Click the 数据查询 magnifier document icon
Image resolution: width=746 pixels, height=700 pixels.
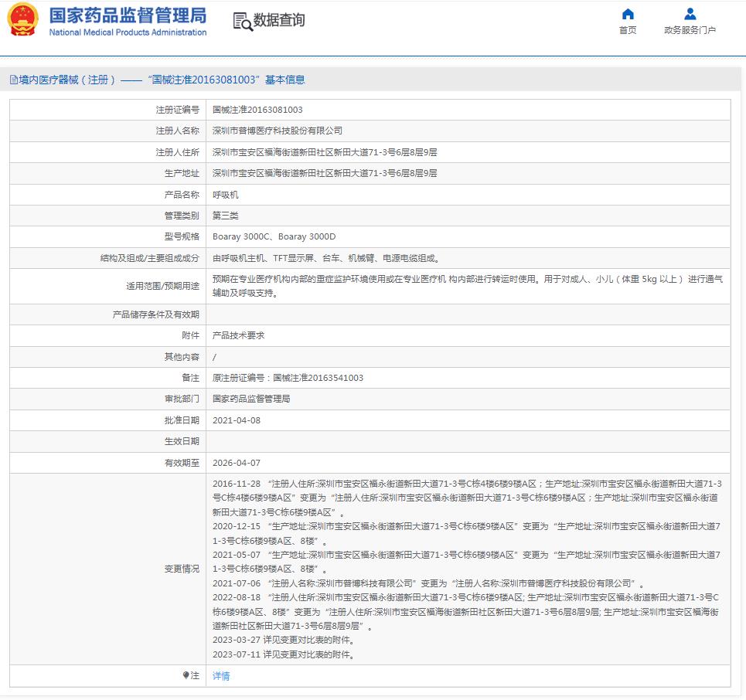(x=243, y=22)
